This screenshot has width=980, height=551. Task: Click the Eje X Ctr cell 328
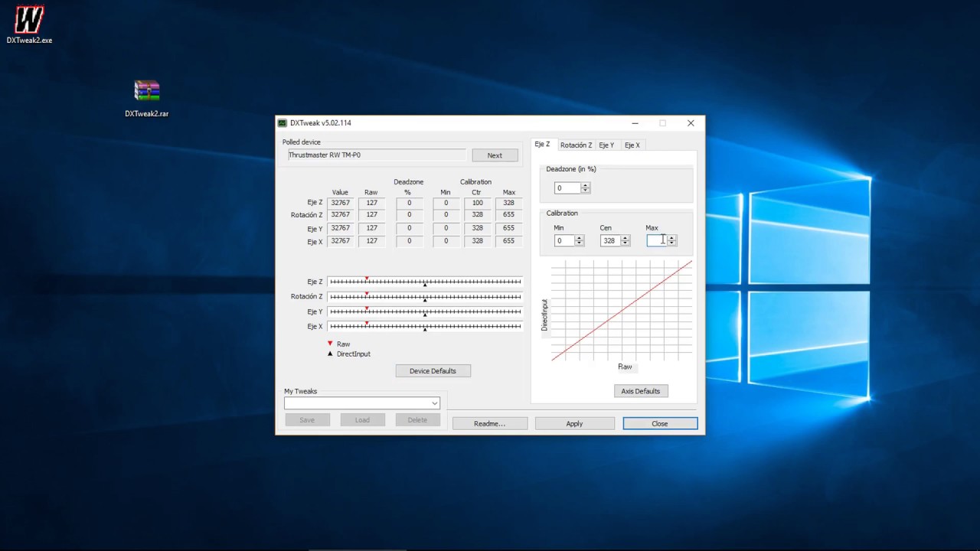pyautogui.click(x=478, y=241)
